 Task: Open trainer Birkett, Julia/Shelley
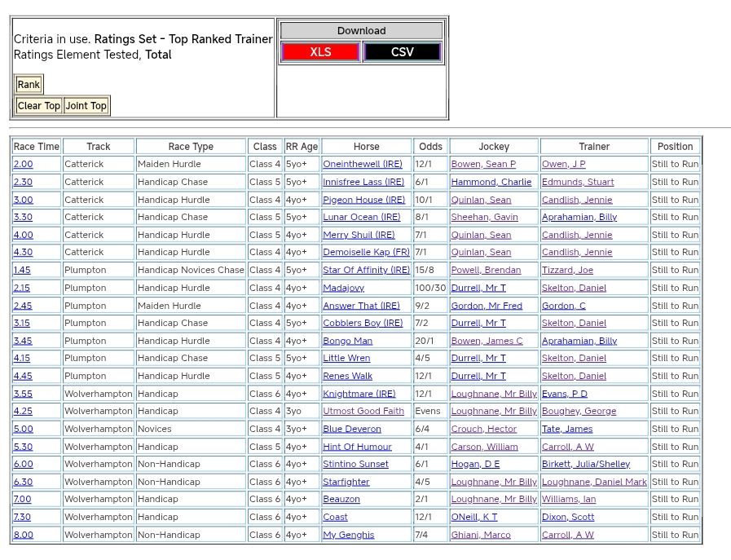(x=585, y=465)
